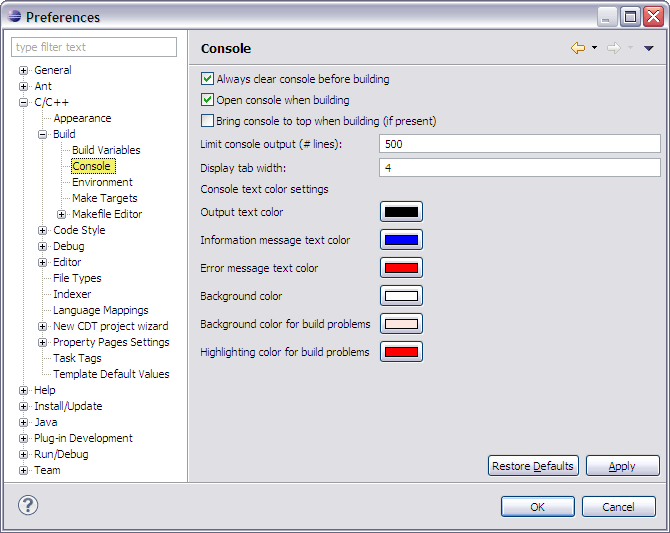
Task: Open the help question mark icon
Action: tap(28, 505)
